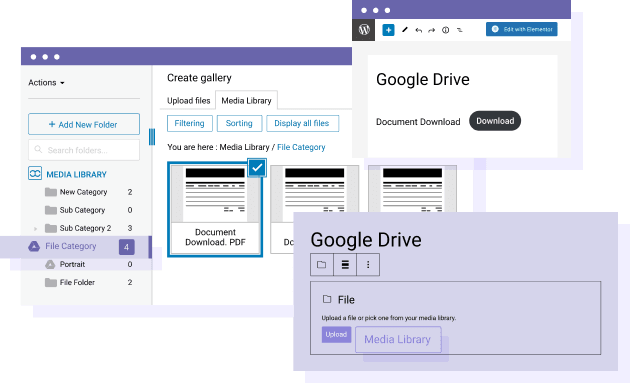This screenshot has width=630, height=383.
Task: Click the undo arrow icon
Action: [x=419, y=30]
